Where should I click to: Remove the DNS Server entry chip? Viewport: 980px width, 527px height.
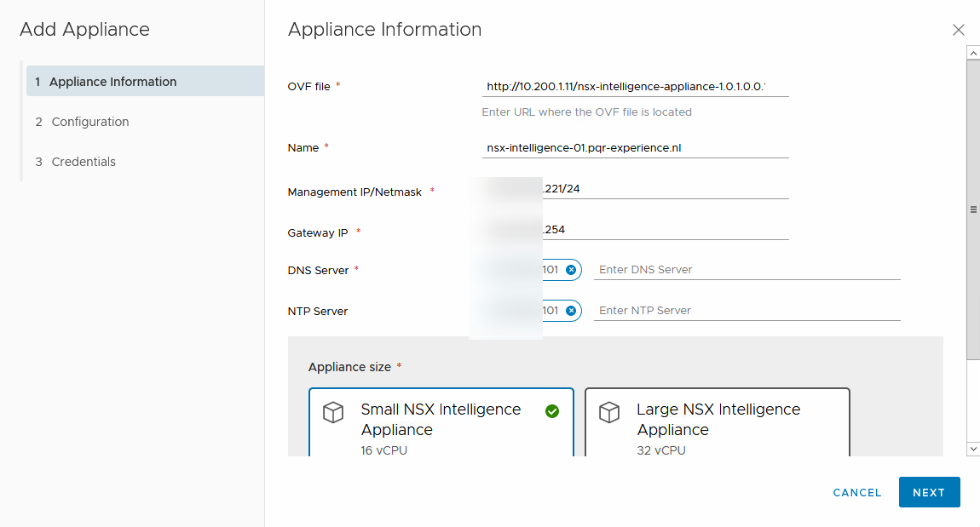click(x=571, y=270)
